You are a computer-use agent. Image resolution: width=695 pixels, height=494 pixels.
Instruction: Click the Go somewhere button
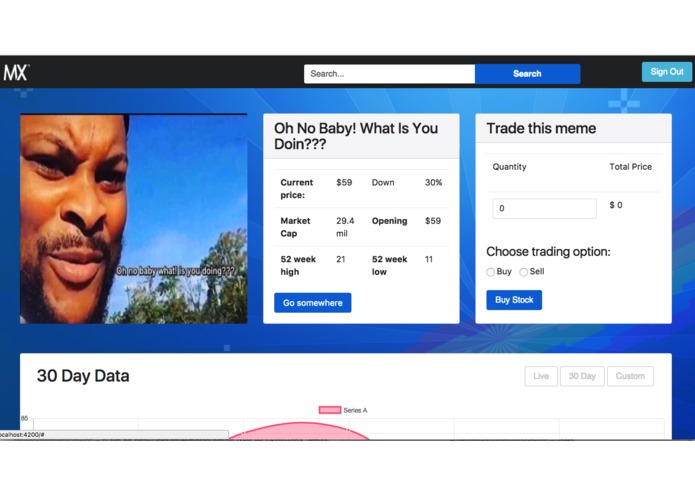pos(312,303)
